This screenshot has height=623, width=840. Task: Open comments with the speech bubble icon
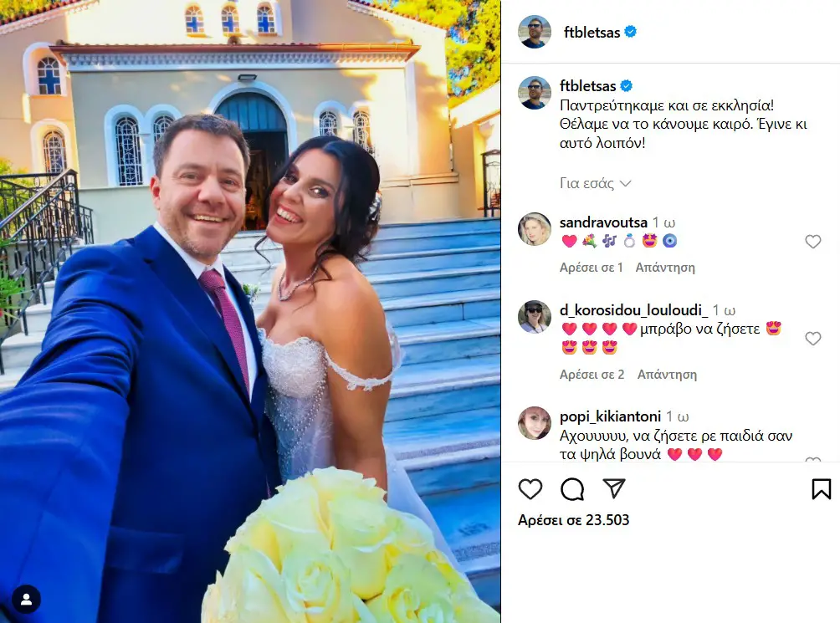coord(572,488)
